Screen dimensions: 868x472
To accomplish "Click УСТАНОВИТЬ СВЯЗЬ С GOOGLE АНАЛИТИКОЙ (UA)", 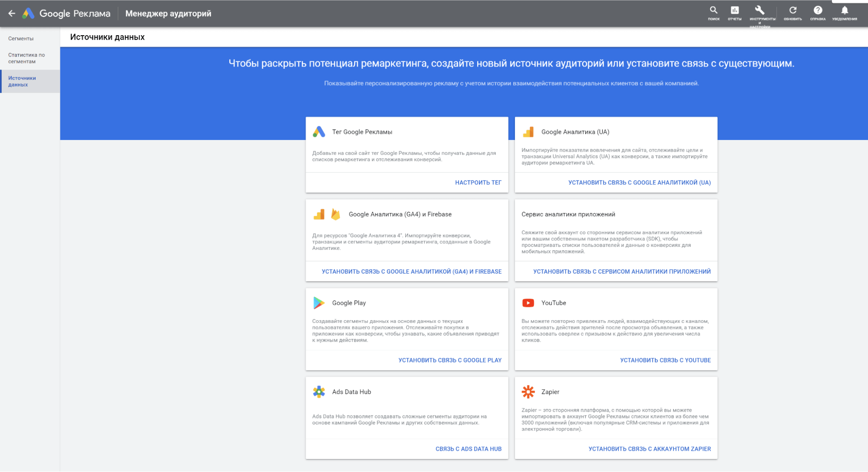I will [639, 183].
